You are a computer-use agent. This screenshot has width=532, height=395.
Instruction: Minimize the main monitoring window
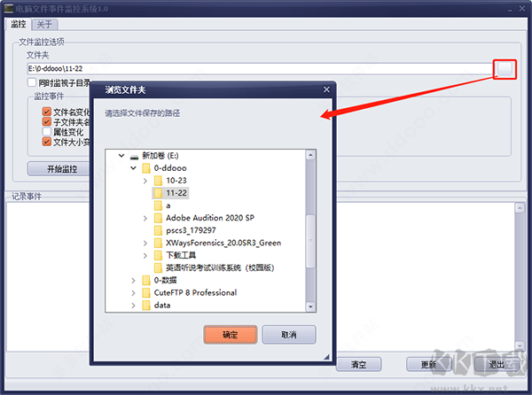[510, 10]
